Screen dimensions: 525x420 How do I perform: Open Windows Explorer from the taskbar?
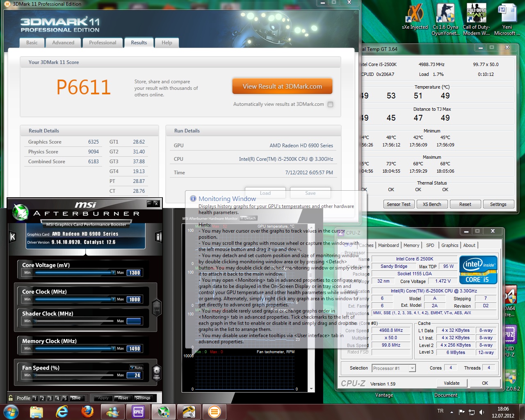click(37, 412)
